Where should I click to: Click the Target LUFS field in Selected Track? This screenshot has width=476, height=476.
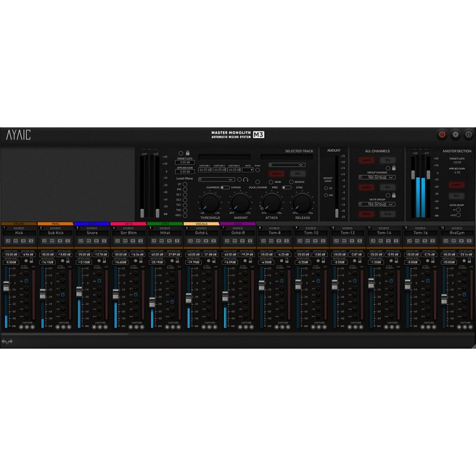[184, 162]
